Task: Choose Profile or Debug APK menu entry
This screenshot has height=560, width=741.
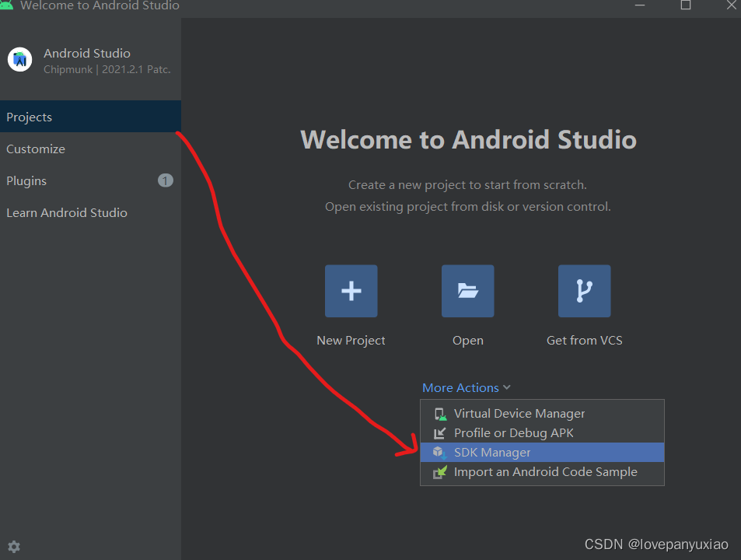Action: pyautogui.click(x=542, y=433)
